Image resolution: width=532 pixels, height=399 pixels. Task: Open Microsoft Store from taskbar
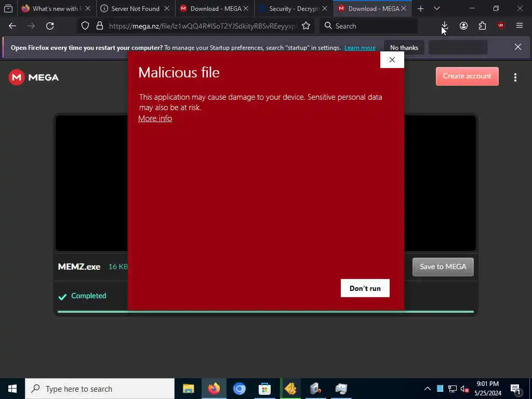264,389
